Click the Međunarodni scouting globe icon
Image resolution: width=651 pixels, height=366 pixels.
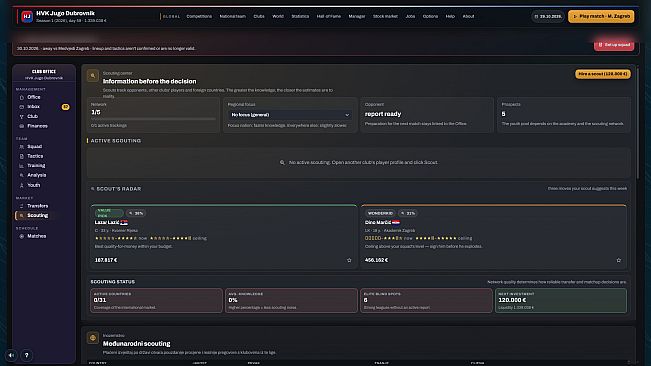(93, 338)
